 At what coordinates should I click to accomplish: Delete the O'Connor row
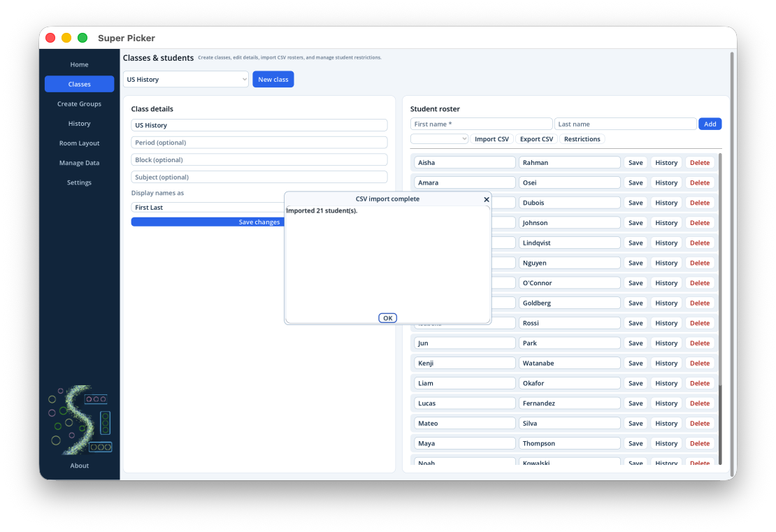click(700, 283)
